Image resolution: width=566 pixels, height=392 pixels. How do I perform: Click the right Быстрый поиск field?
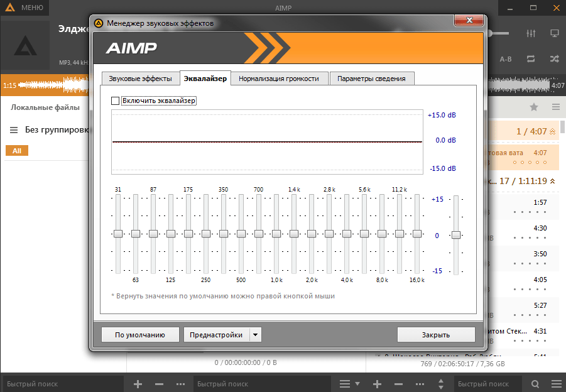(488, 384)
